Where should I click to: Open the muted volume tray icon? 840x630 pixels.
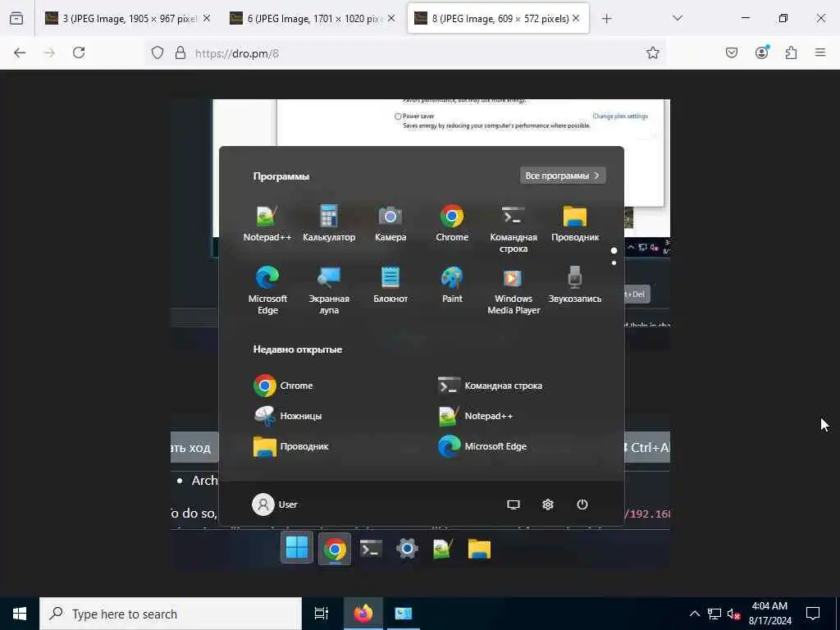[734, 614]
